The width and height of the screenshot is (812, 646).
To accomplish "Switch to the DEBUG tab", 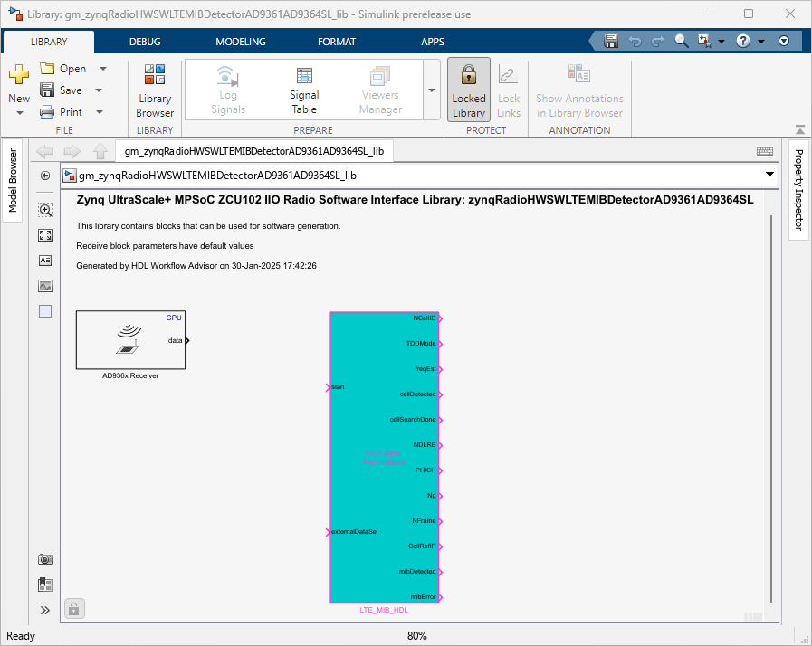I will 145,42.
